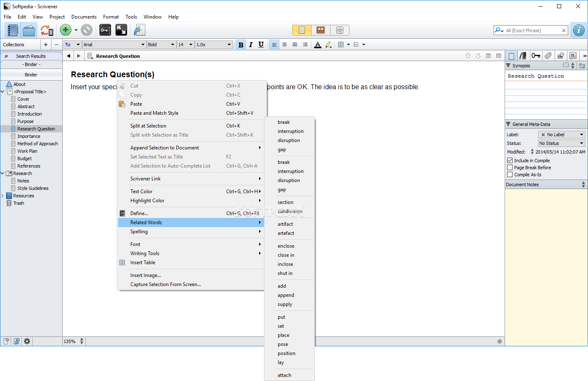
Task: Collapse the Synopsis section triangle
Action: (x=508, y=66)
